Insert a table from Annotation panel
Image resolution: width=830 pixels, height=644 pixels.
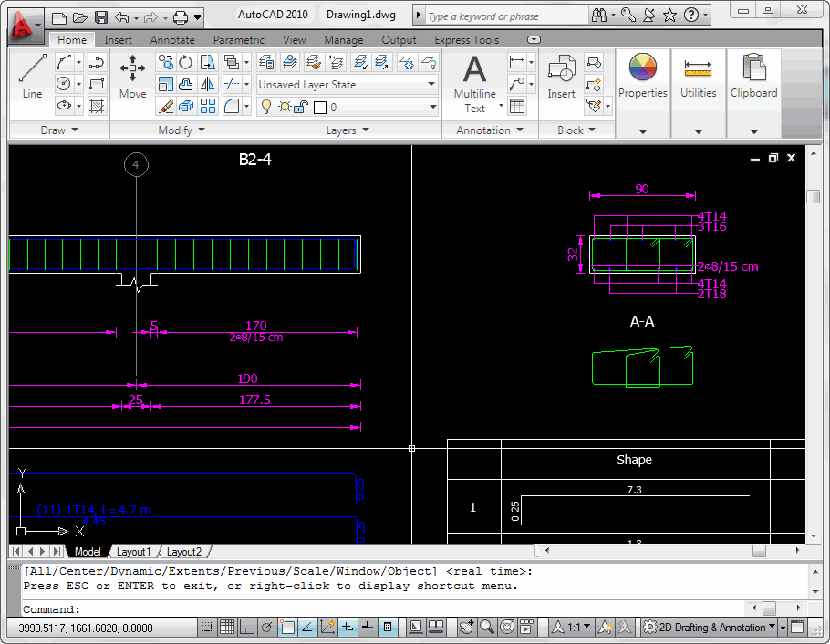point(517,106)
